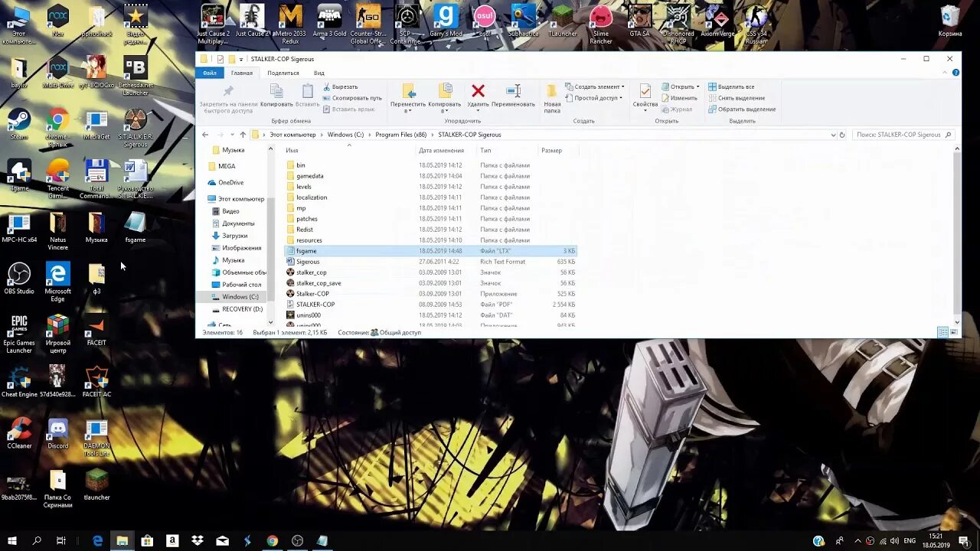Click the Cut (Вырезать) scissors item
The width and height of the screenshot is (980, 551).
coord(340,86)
